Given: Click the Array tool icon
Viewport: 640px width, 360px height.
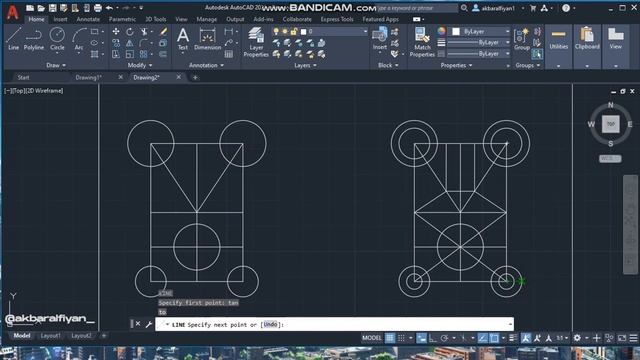Looking at the screenshot, I should (143, 54).
